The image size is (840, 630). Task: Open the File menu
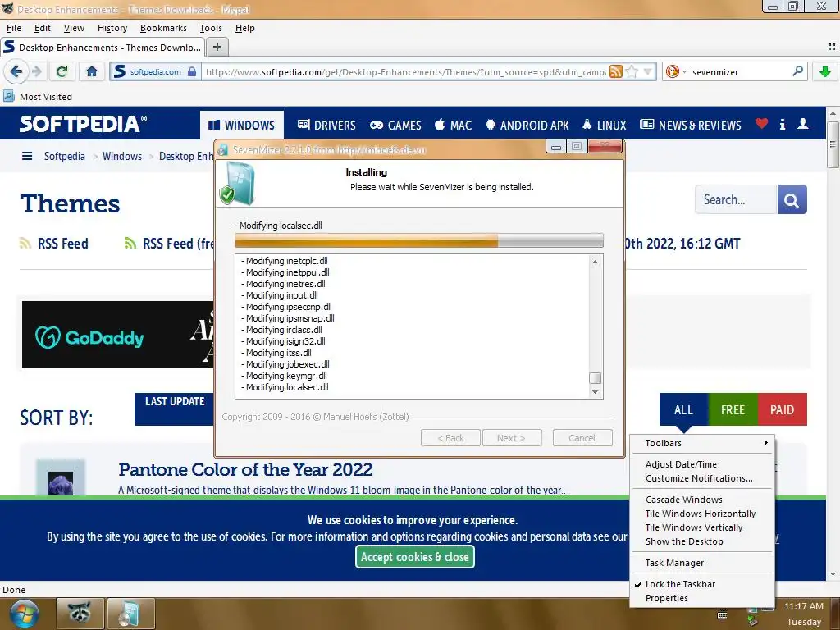click(13, 28)
